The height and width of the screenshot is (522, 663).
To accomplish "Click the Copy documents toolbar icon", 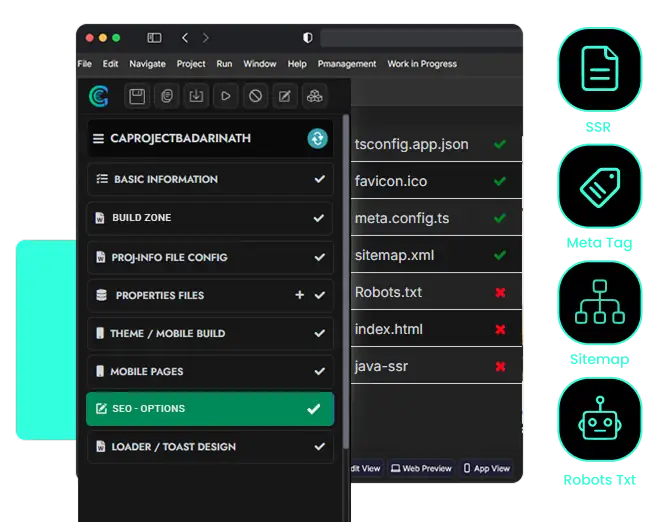I will (x=167, y=96).
